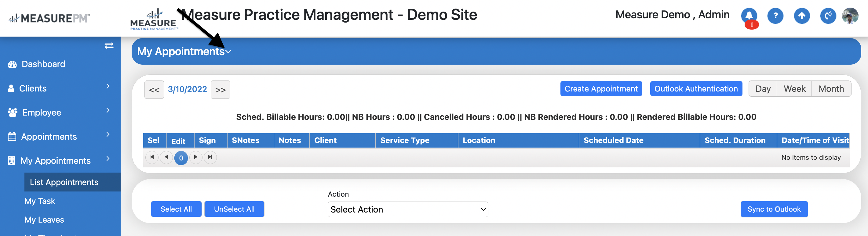
Task: Click UnSelect All button
Action: [x=234, y=209]
